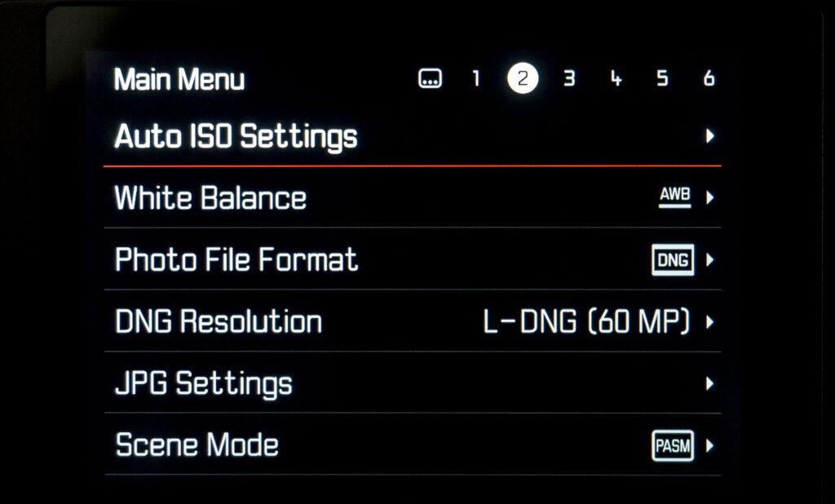Expand the JPG Settings arrow
This screenshot has width=835, height=504.
pyautogui.click(x=709, y=383)
